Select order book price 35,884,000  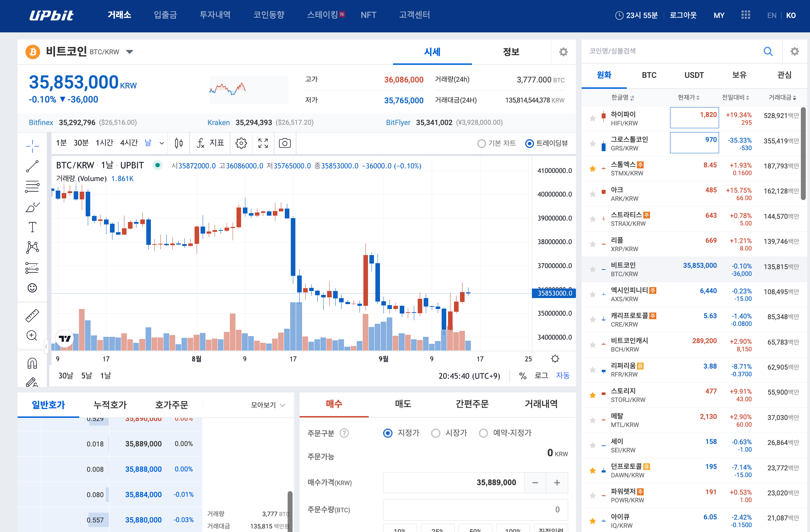(143, 495)
